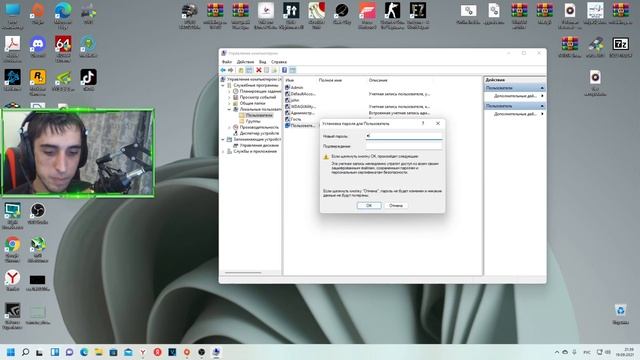
Task: Expand the Планировщик заданий tree node
Action: click(229, 91)
